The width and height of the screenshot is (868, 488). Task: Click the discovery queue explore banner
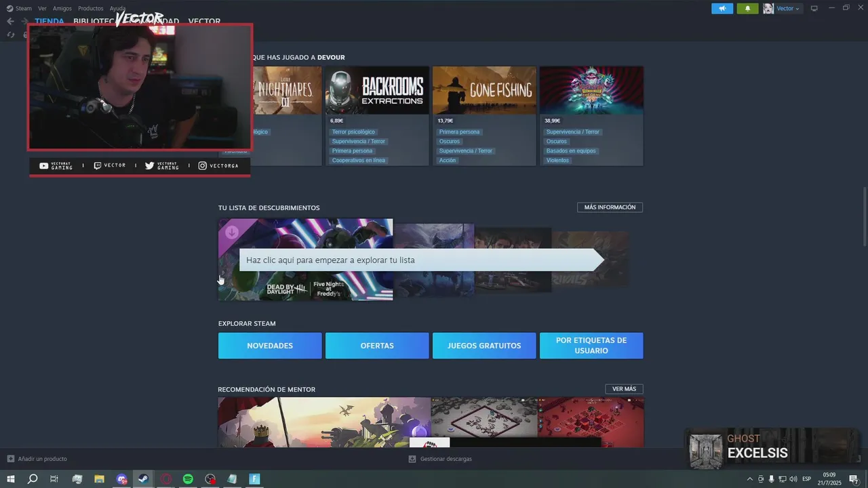click(420, 260)
